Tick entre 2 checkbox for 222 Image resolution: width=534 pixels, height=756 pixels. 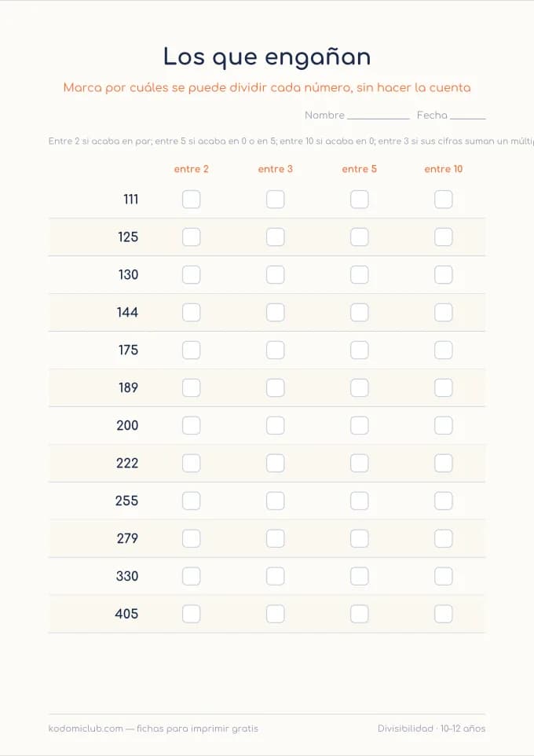tap(192, 463)
